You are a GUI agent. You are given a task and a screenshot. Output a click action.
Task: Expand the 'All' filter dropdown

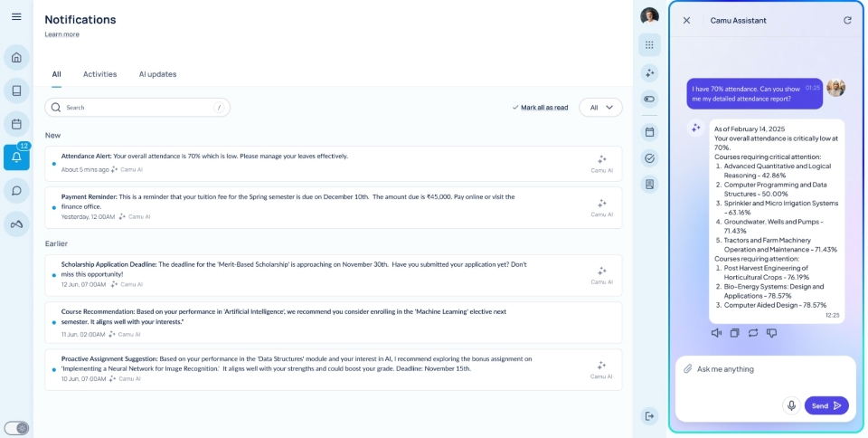600,108
